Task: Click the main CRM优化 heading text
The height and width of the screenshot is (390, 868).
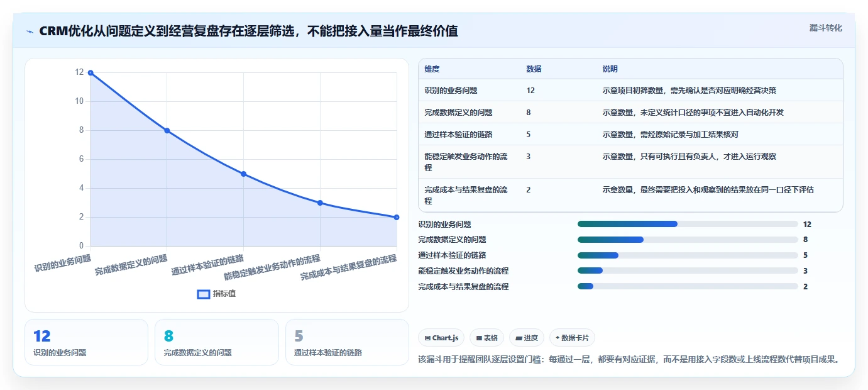Action: [248, 31]
